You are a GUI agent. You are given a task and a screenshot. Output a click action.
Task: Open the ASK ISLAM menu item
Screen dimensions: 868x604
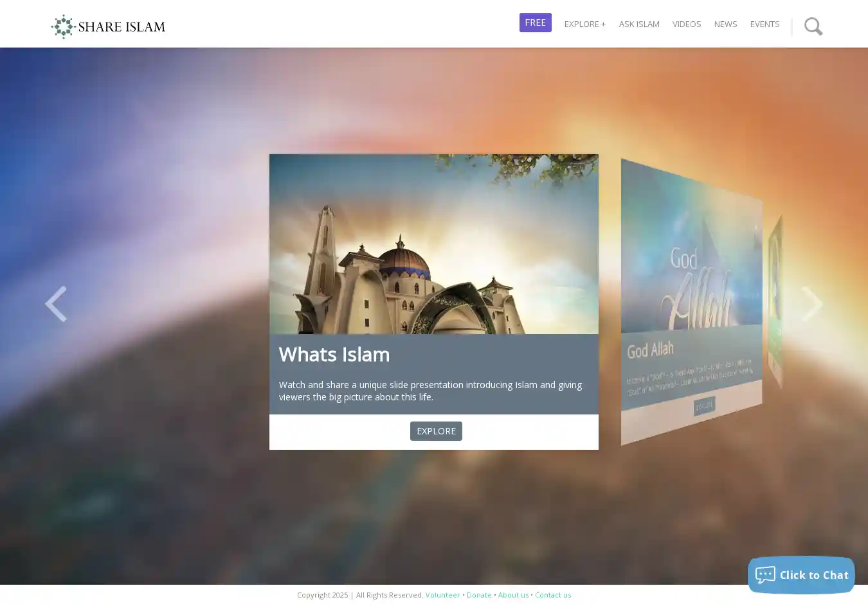(x=638, y=24)
